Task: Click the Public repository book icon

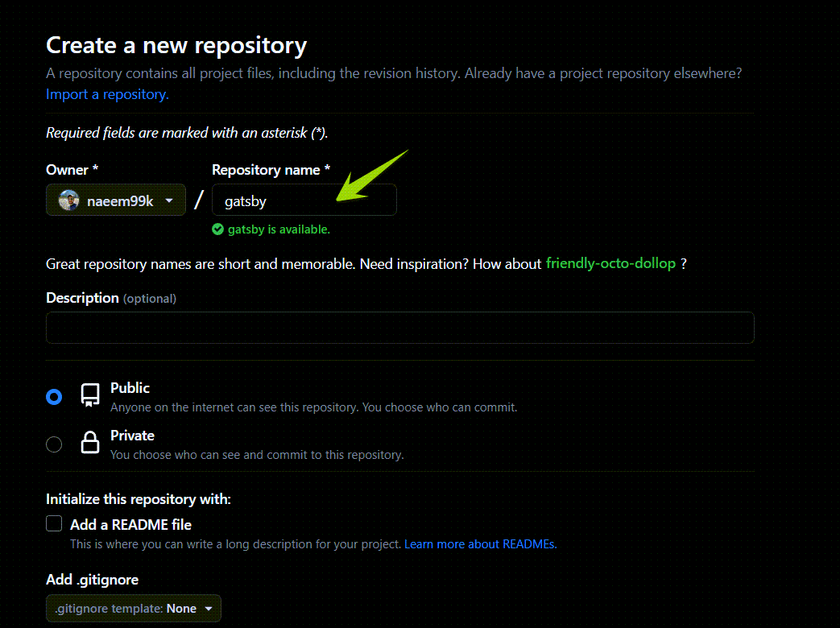Action: pyautogui.click(x=90, y=395)
